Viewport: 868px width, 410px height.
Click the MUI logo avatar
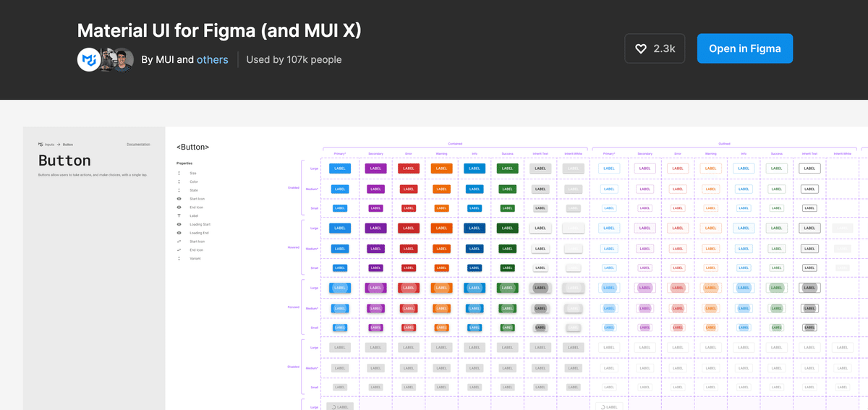[x=89, y=59]
